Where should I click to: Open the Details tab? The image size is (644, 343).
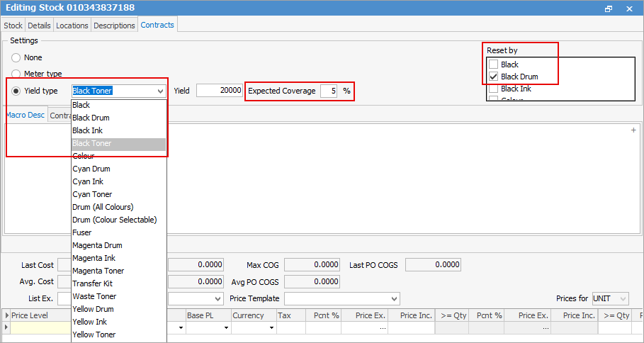tap(39, 26)
